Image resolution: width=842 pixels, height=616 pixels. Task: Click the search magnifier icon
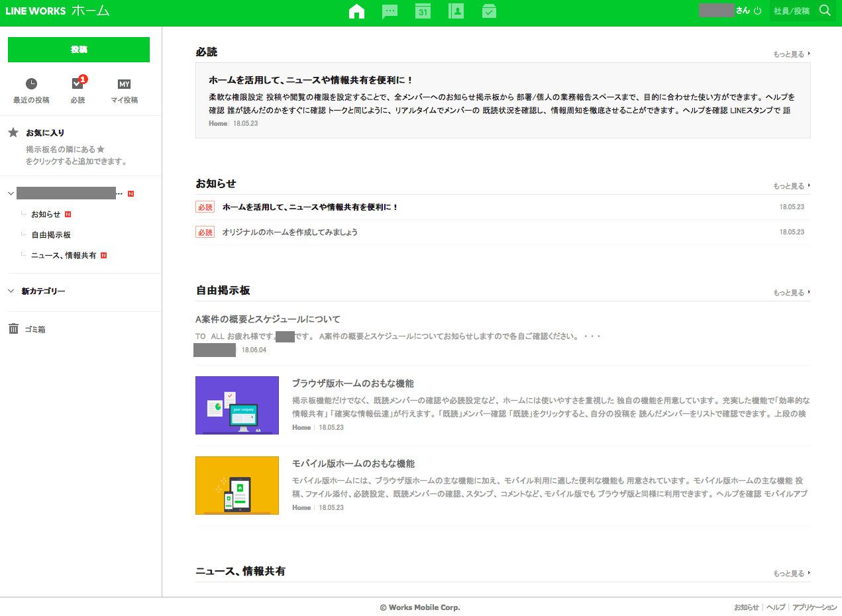click(825, 11)
